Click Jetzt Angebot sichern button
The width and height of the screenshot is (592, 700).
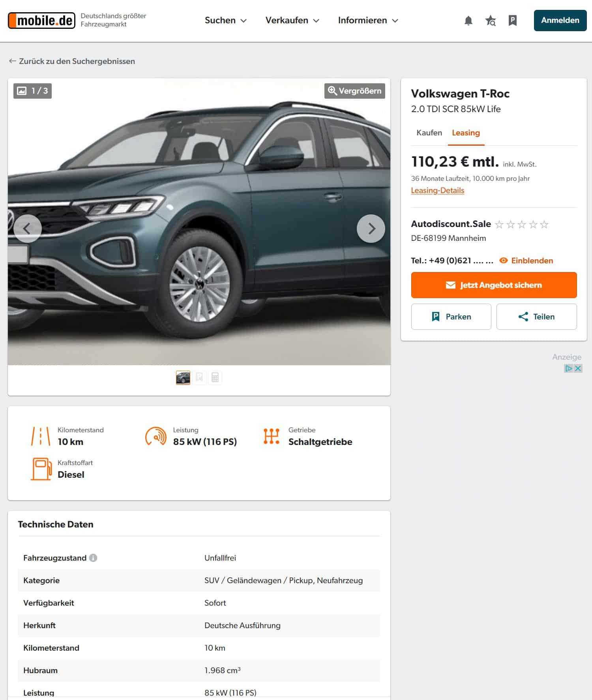click(494, 285)
